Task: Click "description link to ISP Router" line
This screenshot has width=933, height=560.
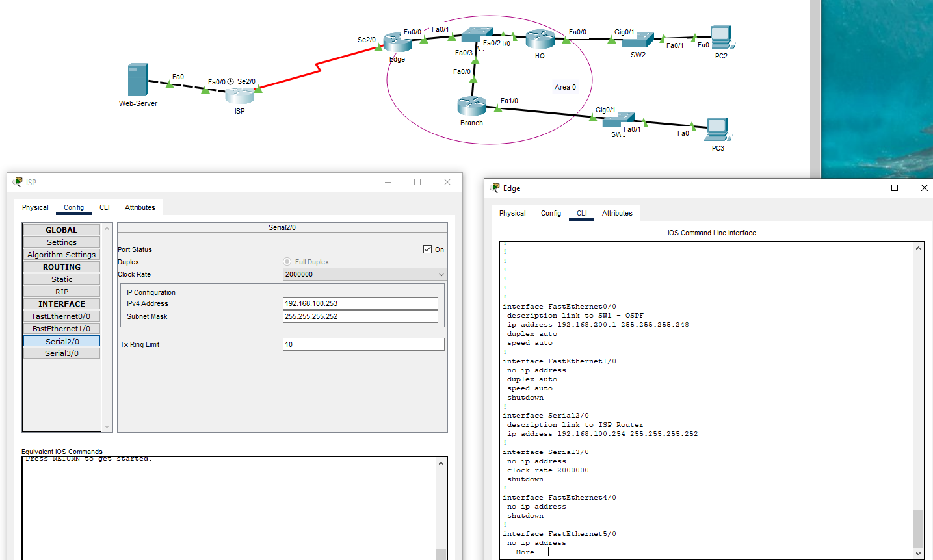Action: tap(575, 425)
